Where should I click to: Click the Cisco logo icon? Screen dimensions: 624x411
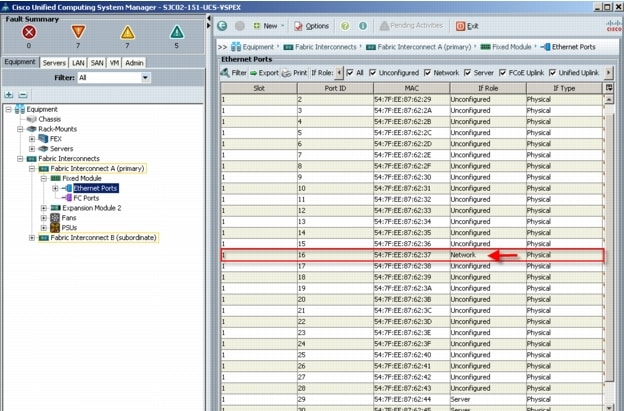[x=614, y=26]
